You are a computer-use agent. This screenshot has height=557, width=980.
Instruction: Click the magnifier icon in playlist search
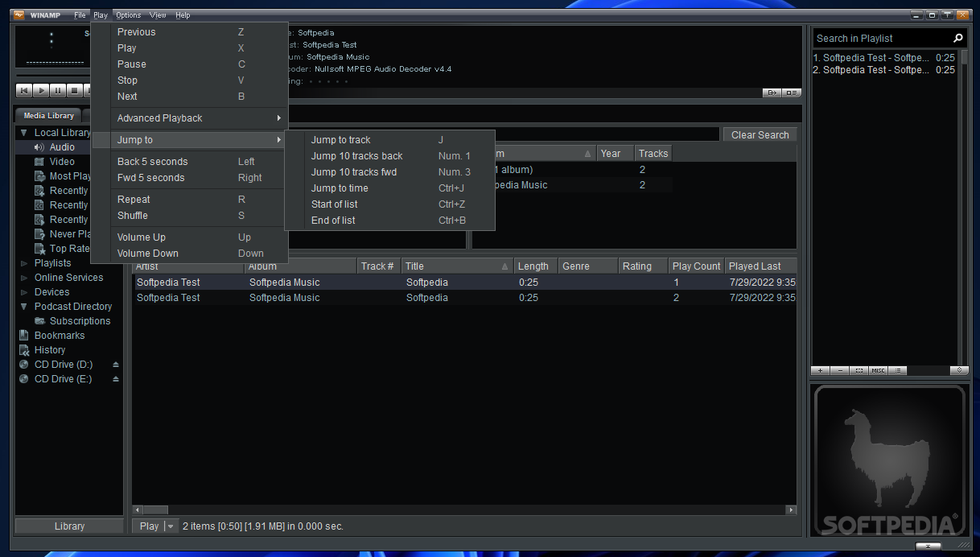(957, 38)
